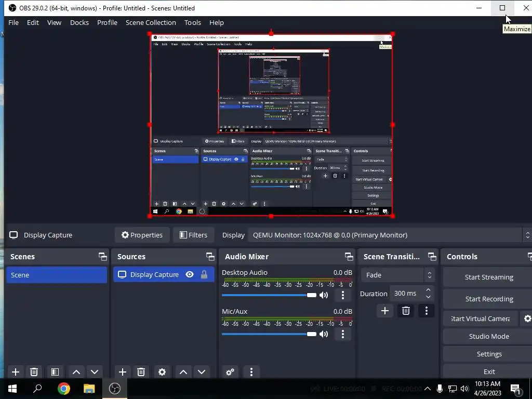Click the Exit button
532x399 pixels.
(x=489, y=371)
